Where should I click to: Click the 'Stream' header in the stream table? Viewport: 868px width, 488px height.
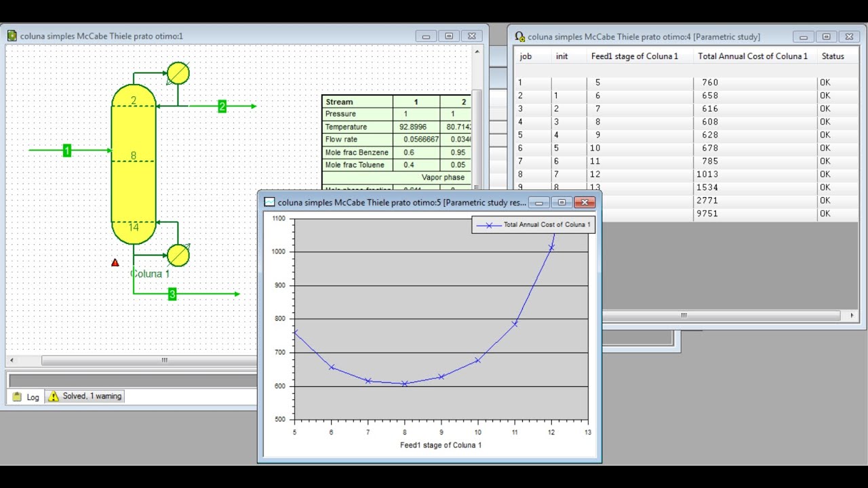339,102
